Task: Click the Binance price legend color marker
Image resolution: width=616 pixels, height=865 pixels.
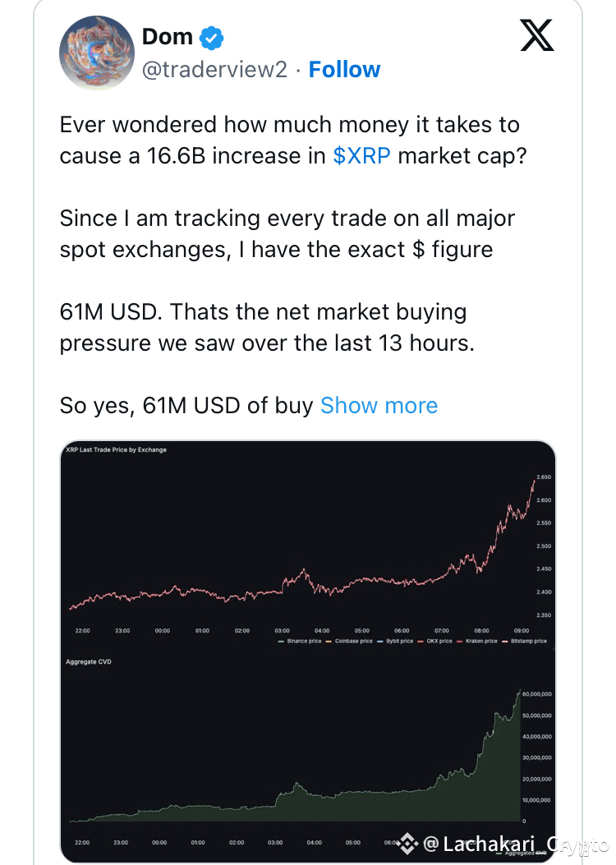Action: 281,641
